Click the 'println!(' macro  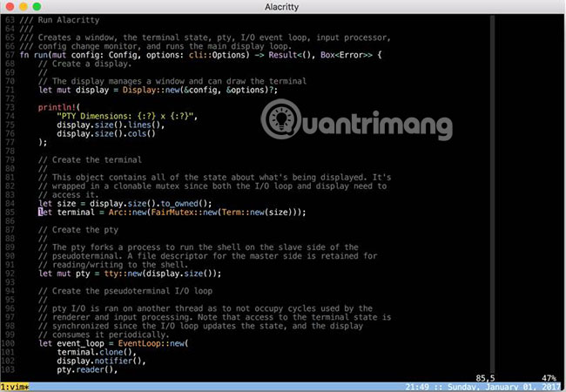click(x=59, y=107)
